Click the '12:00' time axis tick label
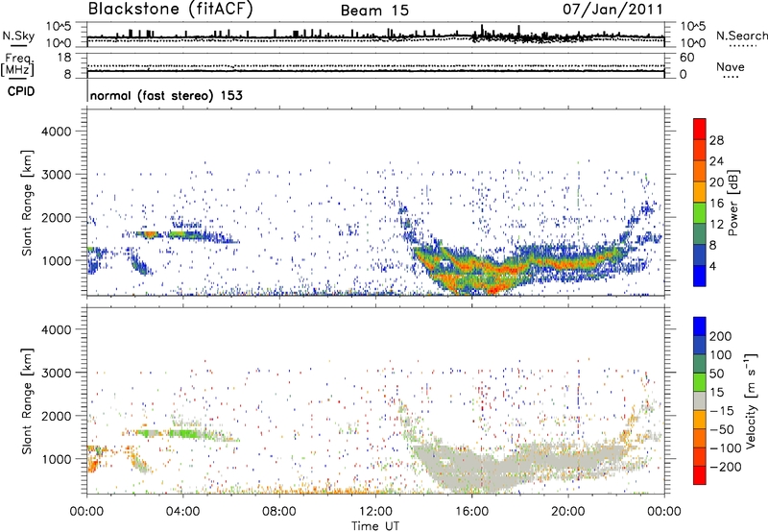 click(375, 512)
